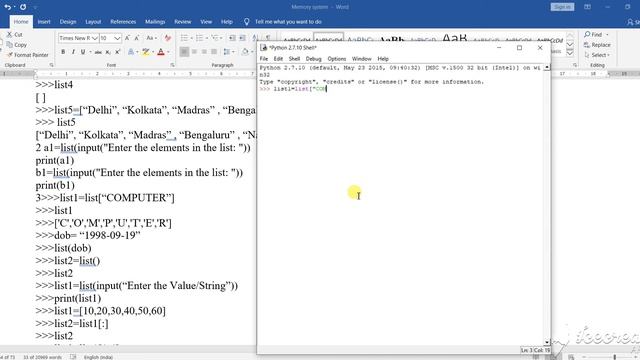
Task: Open the font name dropdown
Action: tap(94, 38)
